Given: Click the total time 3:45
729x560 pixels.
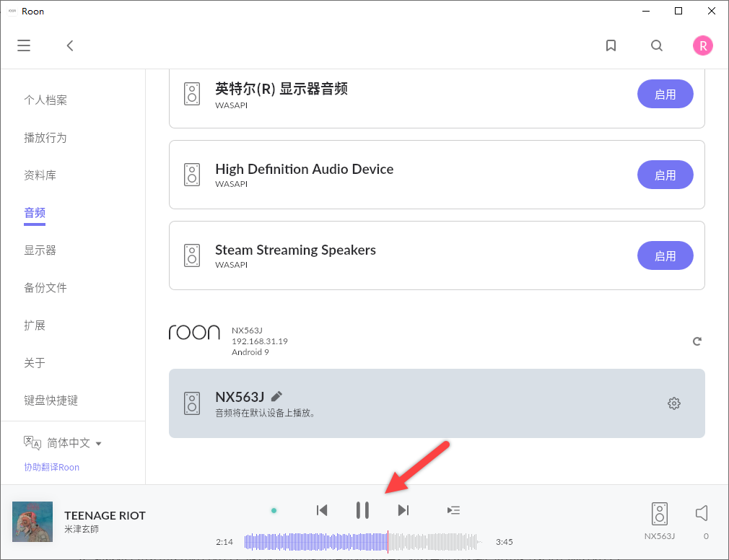Looking at the screenshot, I should [505, 542].
